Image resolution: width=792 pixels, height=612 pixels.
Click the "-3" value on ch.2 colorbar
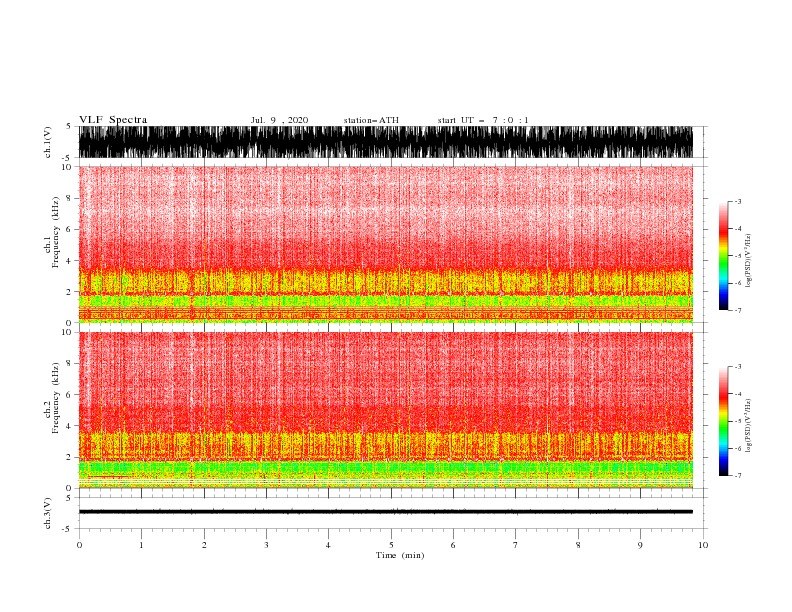click(x=737, y=367)
